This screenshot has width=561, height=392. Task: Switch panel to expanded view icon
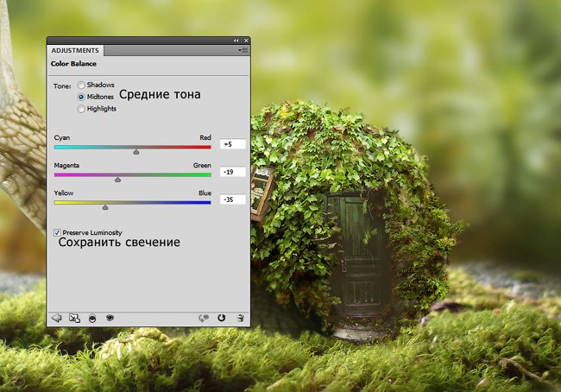[x=74, y=318]
